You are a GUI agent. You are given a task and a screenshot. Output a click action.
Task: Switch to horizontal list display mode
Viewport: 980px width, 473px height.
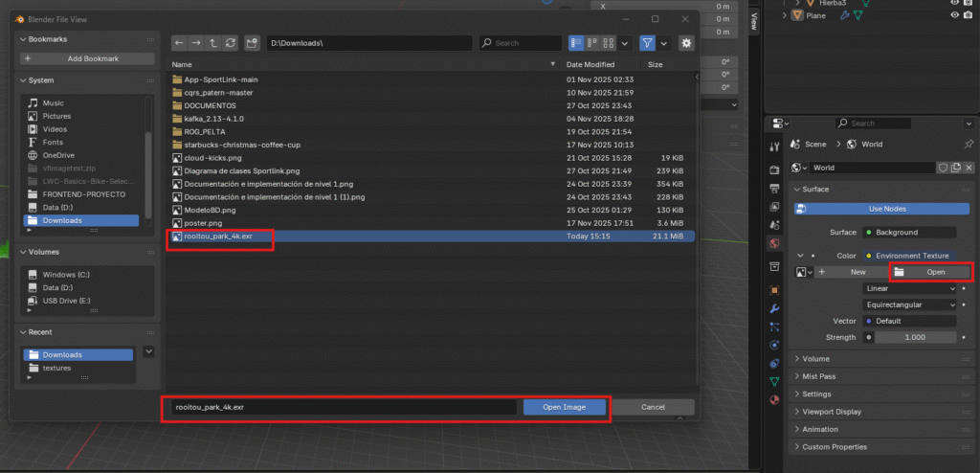coord(591,43)
